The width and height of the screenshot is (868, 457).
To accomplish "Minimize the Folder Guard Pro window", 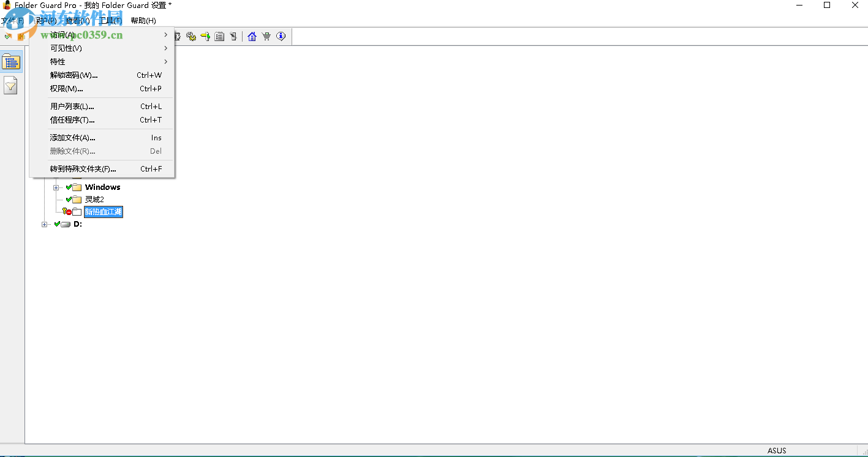I will (x=799, y=6).
